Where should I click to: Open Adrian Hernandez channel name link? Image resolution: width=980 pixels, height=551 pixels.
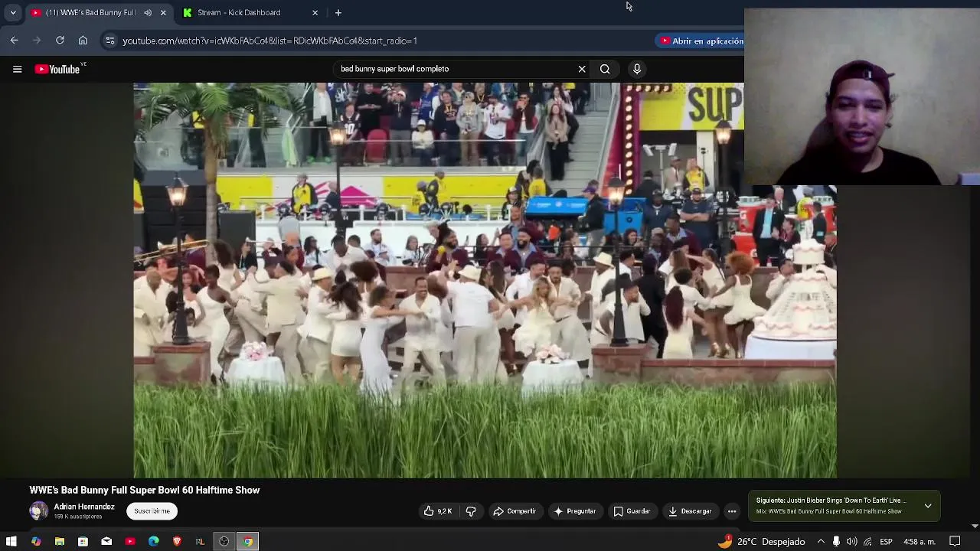(84, 507)
